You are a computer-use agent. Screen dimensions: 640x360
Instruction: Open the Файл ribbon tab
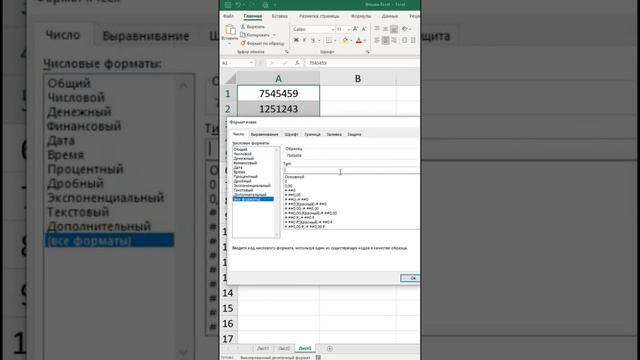(229, 16)
